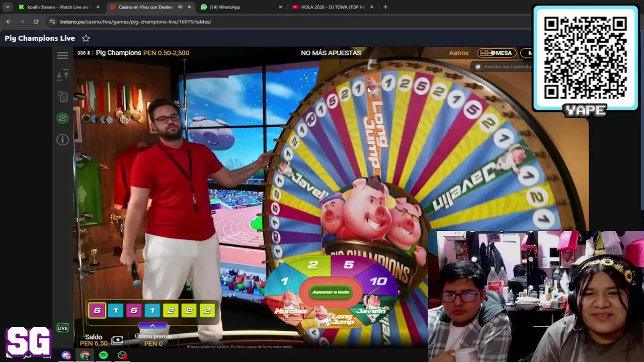Viewport: 644px width, 362px height.
Task: Add Pig Champions Live to favorites star
Action: coord(86,38)
